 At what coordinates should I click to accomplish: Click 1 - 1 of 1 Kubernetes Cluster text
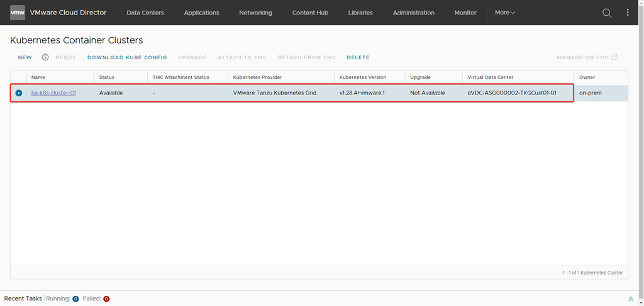coord(592,273)
